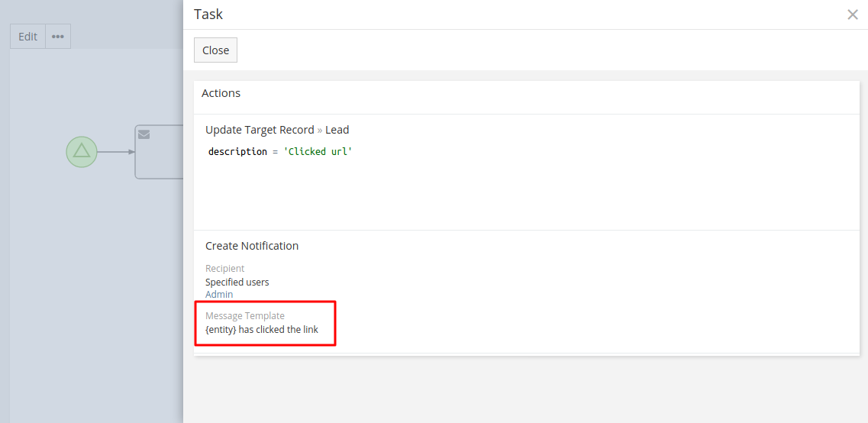
Task: Close the Task panel with X icon
Action: (x=853, y=15)
